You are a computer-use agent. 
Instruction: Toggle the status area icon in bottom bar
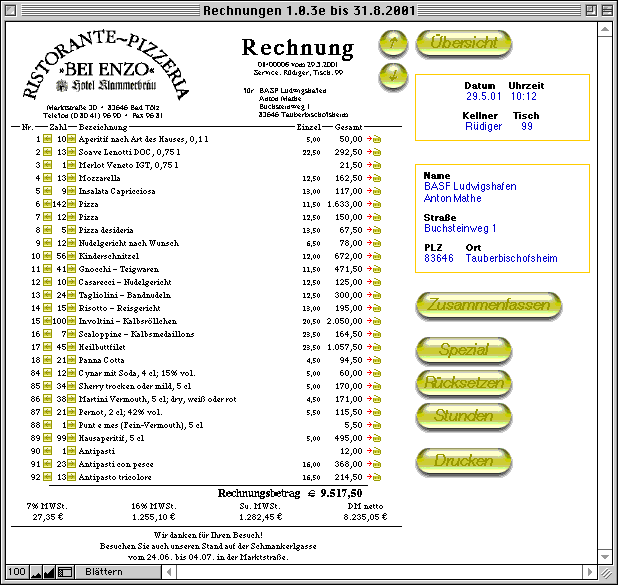point(65,572)
